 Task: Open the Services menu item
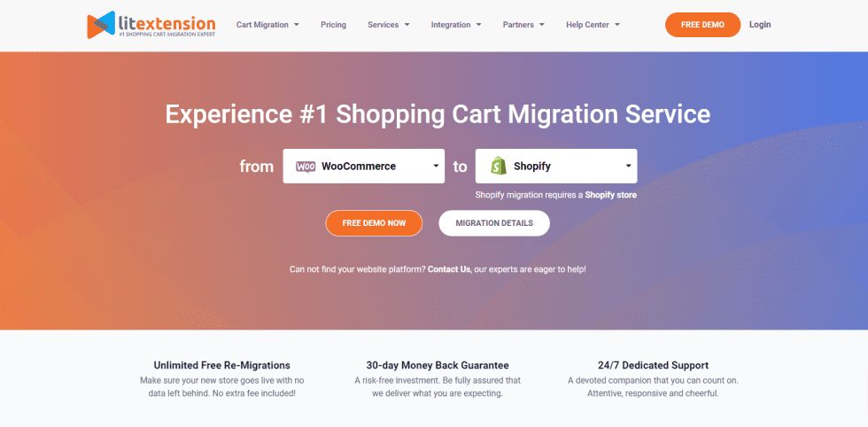coord(389,25)
